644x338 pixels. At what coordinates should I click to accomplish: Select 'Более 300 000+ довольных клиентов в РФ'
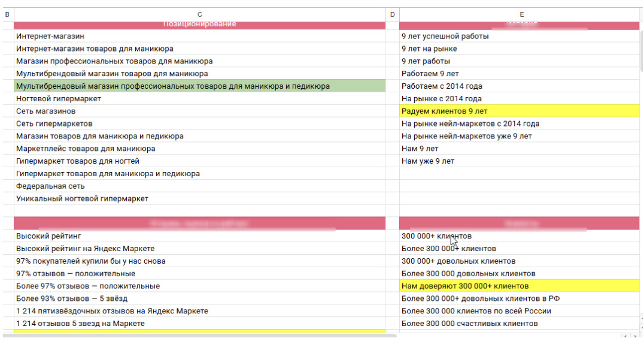pos(519,298)
